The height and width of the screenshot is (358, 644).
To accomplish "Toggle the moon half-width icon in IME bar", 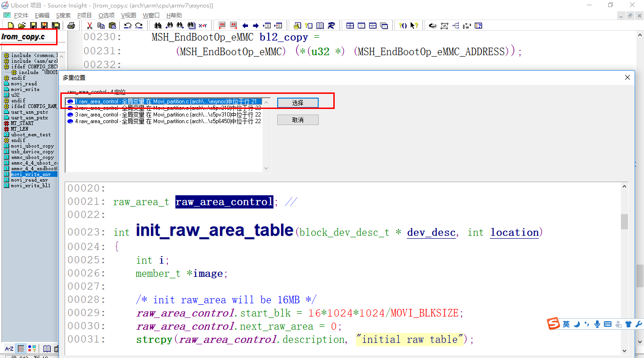I will (577, 324).
